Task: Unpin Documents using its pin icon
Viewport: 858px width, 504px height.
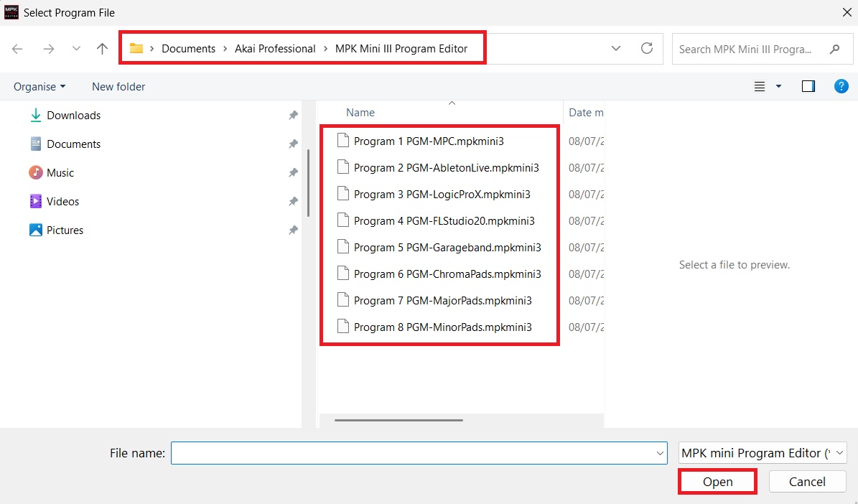Action: click(293, 144)
